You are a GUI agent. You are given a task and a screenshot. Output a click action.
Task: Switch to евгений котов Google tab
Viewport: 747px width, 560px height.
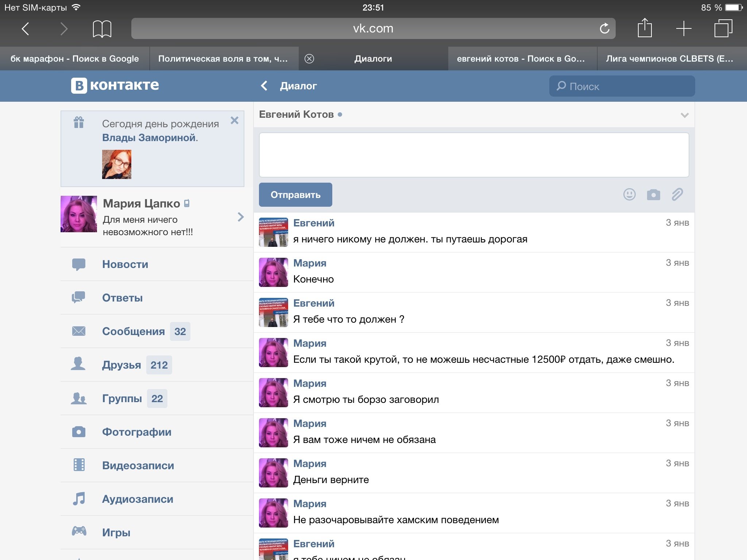click(x=521, y=59)
